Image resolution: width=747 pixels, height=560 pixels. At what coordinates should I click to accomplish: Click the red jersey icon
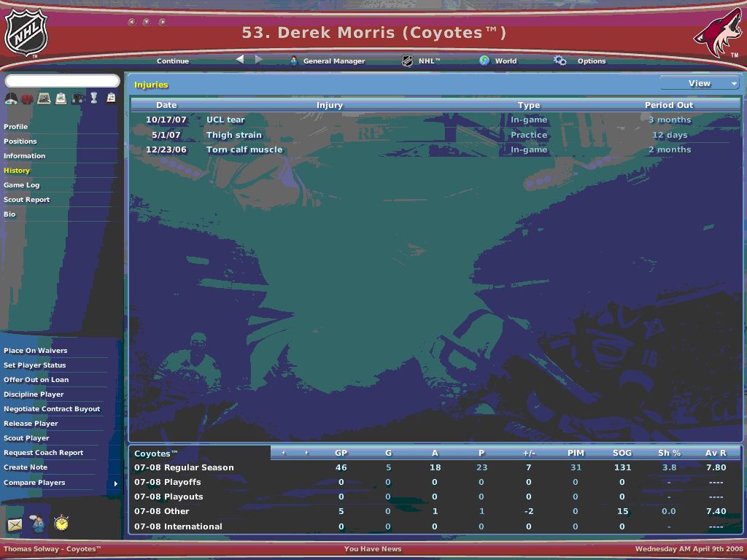pos(27,98)
